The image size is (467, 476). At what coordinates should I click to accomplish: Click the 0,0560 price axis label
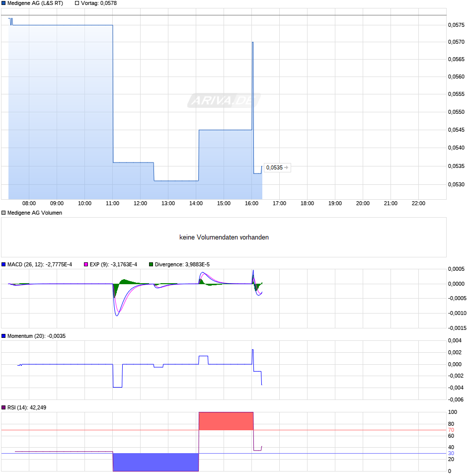pyautogui.click(x=456, y=77)
